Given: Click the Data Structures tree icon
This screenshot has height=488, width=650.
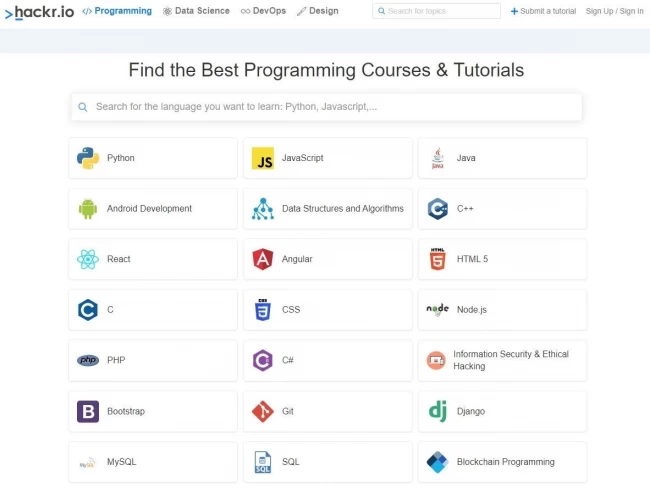Looking at the screenshot, I should pos(263,209).
